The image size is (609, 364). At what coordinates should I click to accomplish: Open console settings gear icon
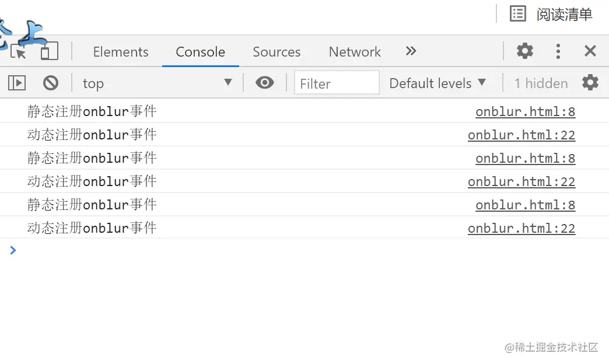pos(590,83)
